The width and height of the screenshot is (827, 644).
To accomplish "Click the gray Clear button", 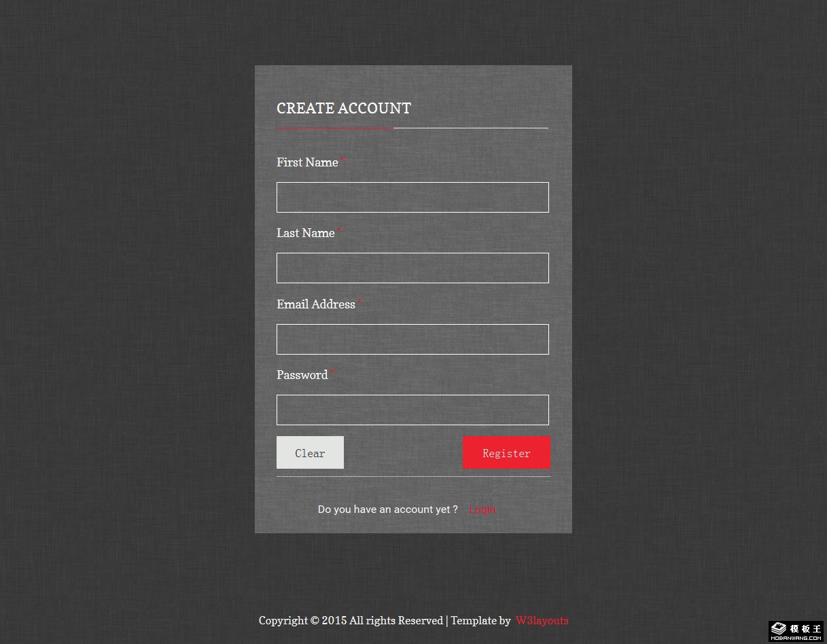I will pyautogui.click(x=310, y=452).
